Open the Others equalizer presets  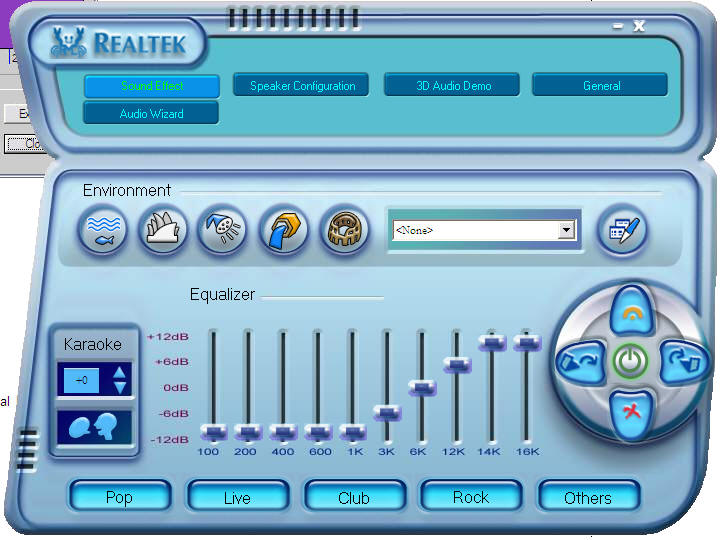pyautogui.click(x=589, y=497)
